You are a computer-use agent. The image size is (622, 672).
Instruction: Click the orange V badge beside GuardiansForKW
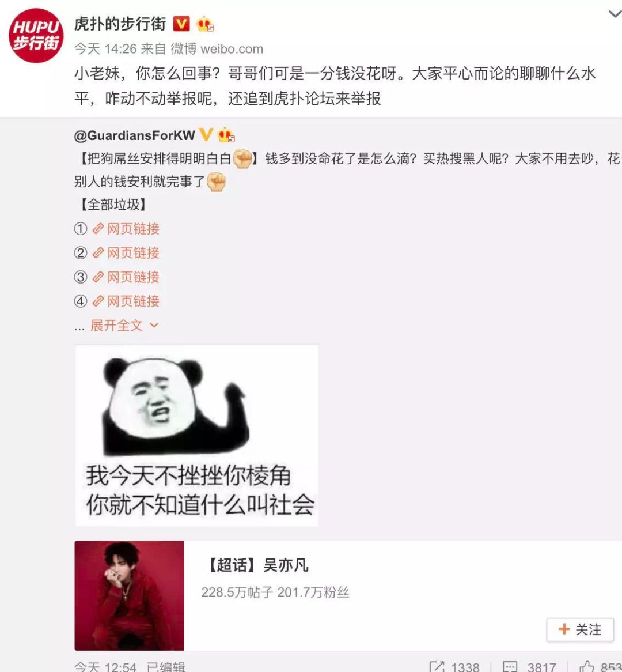[206, 134]
